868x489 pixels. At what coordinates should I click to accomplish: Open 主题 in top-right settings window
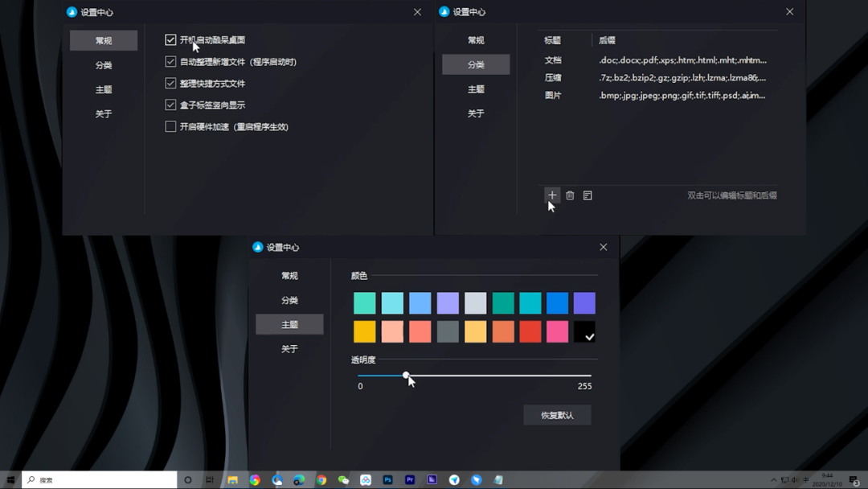[476, 88]
